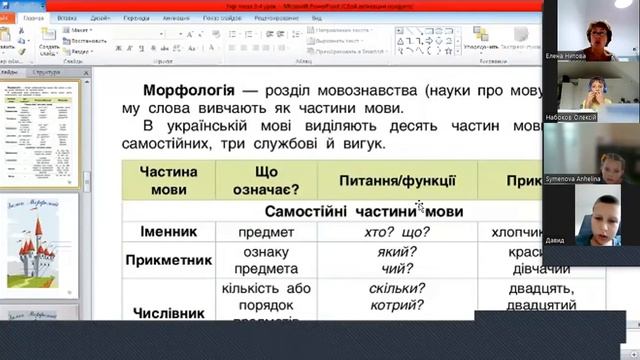Click the Создать слайд new slide icon

point(49,35)
